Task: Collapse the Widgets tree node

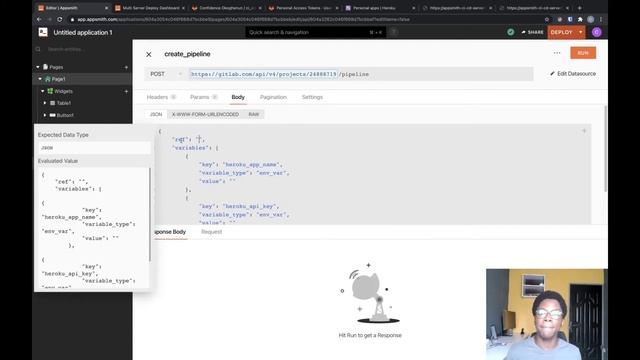Action: (42, 91)
